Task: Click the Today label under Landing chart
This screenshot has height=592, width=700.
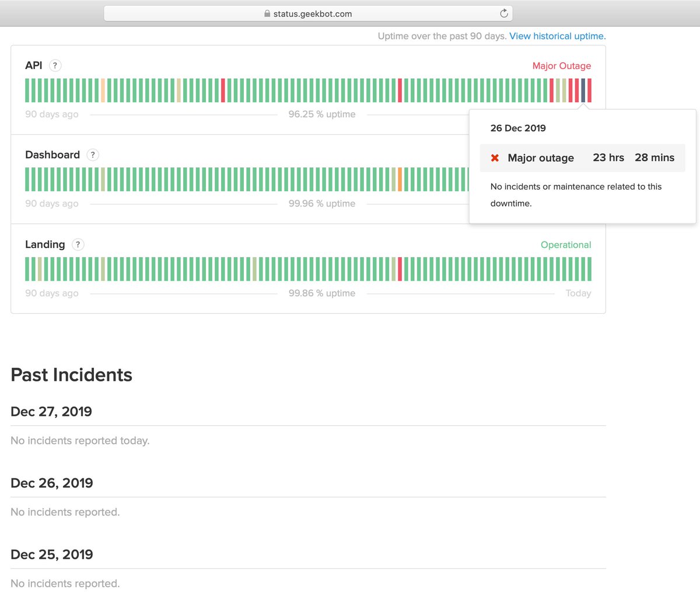Action: point(578,293)
